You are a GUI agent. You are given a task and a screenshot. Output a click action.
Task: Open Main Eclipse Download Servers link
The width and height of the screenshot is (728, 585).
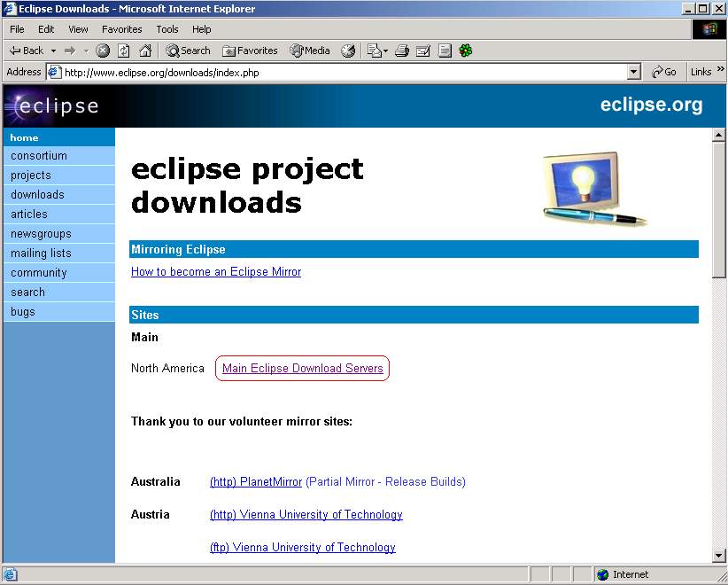302,369
